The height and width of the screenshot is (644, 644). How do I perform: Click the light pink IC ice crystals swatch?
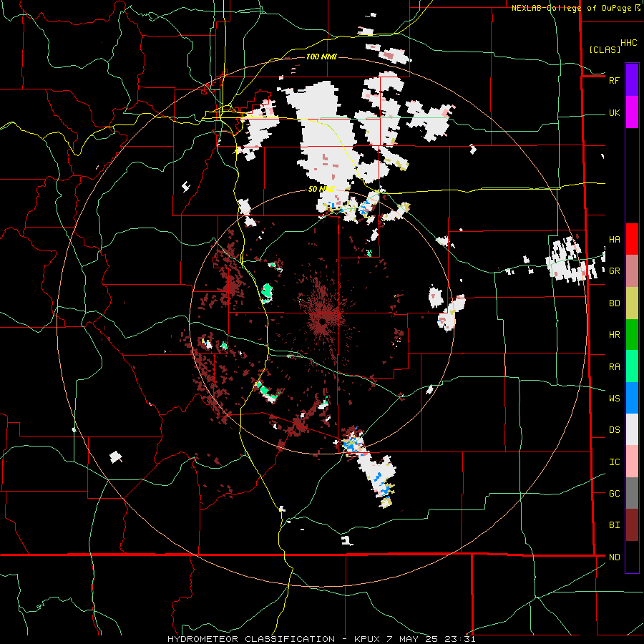click(632, 462)
